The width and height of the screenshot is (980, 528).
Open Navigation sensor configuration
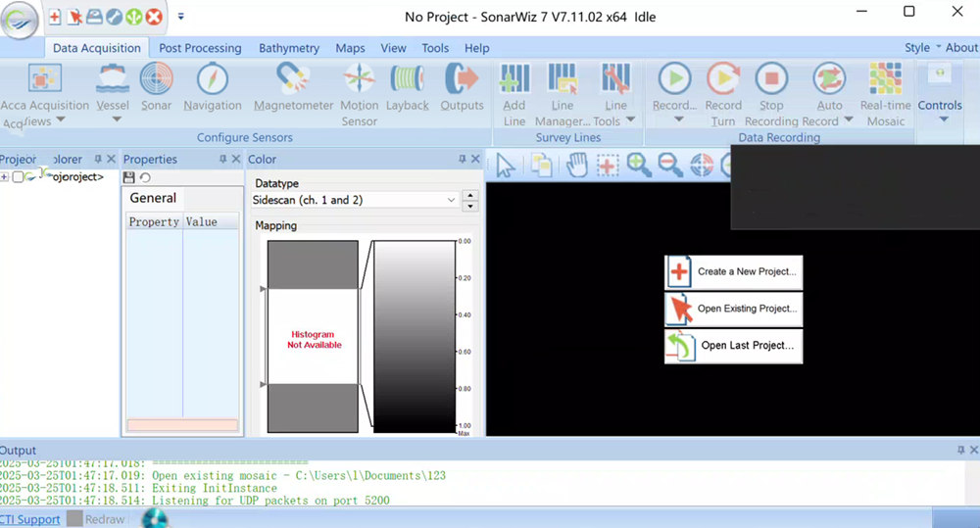213,88
